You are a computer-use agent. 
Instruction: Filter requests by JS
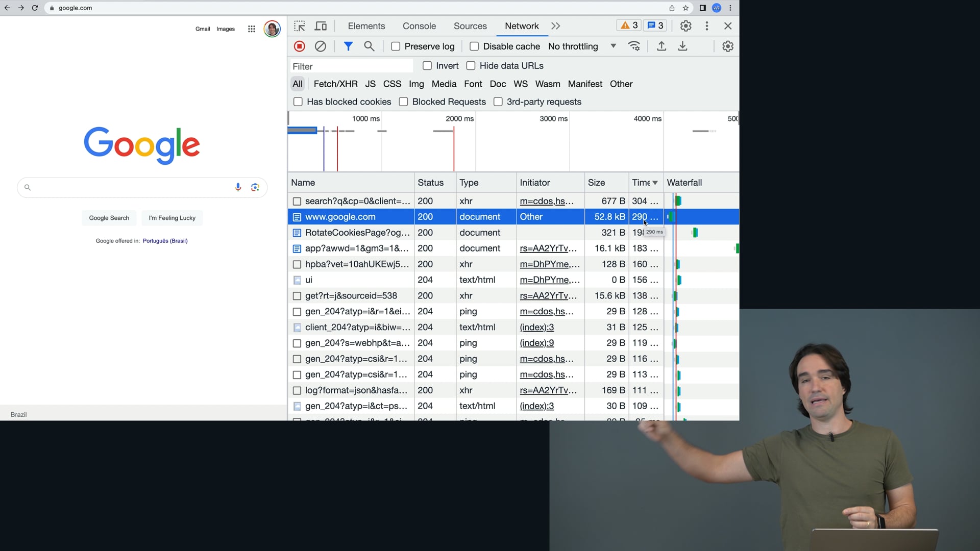[x=371, y=84]
